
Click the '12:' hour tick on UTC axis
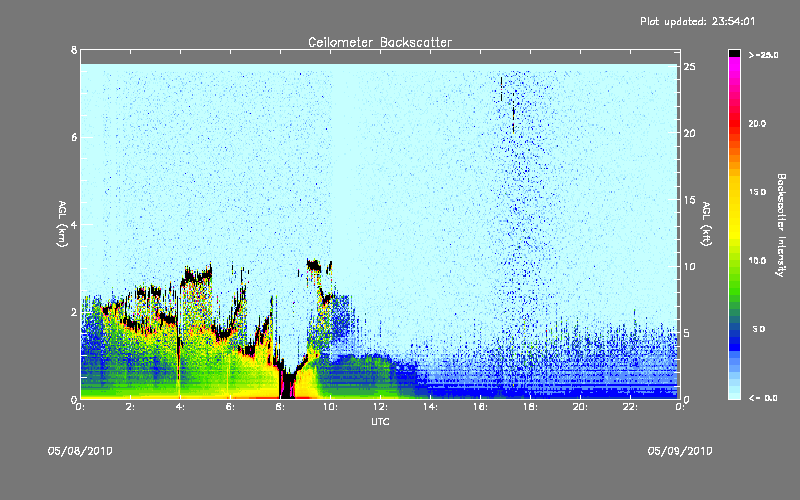380,407
